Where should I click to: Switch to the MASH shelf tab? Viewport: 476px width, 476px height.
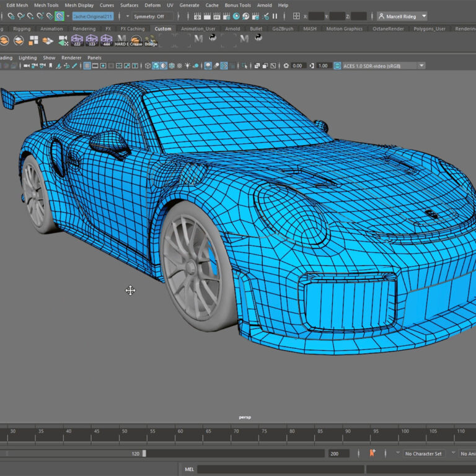(x=310, y=29)
